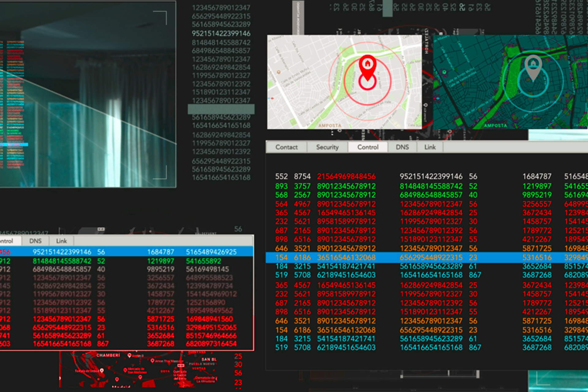Open the Contact tab
Screen dimensions: 588x392
pyautogui.click(x=286, y=147)
